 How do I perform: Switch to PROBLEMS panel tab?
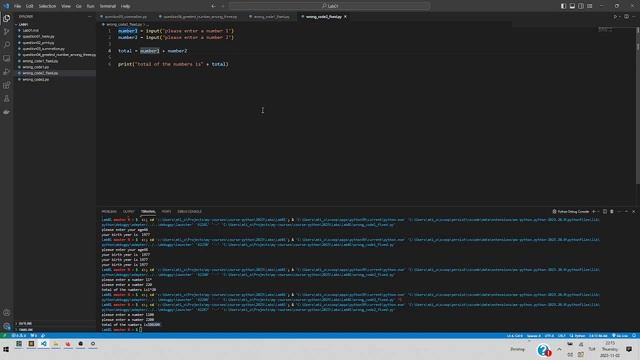[109, 211]
